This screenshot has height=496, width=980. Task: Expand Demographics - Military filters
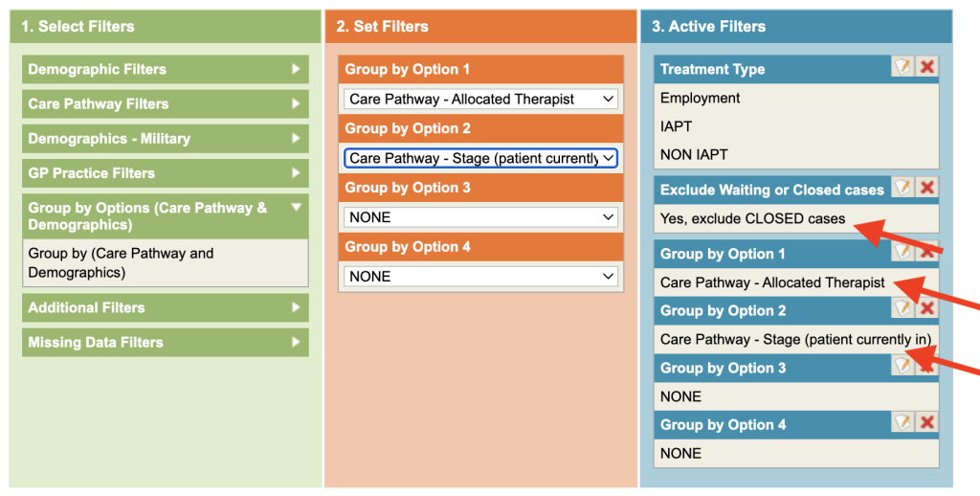(x=165, y=138)
